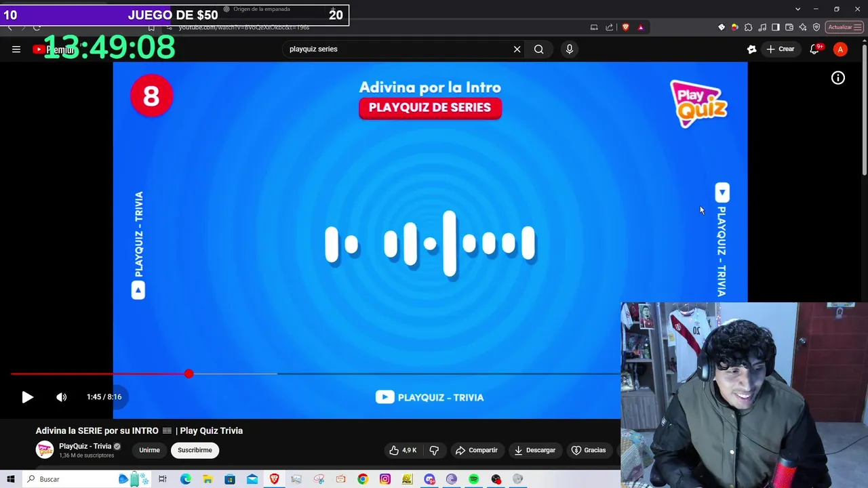The image size is (868, 488).
Task: Mute the video volume
Action: pyautogui.click(x=62, y=397)
